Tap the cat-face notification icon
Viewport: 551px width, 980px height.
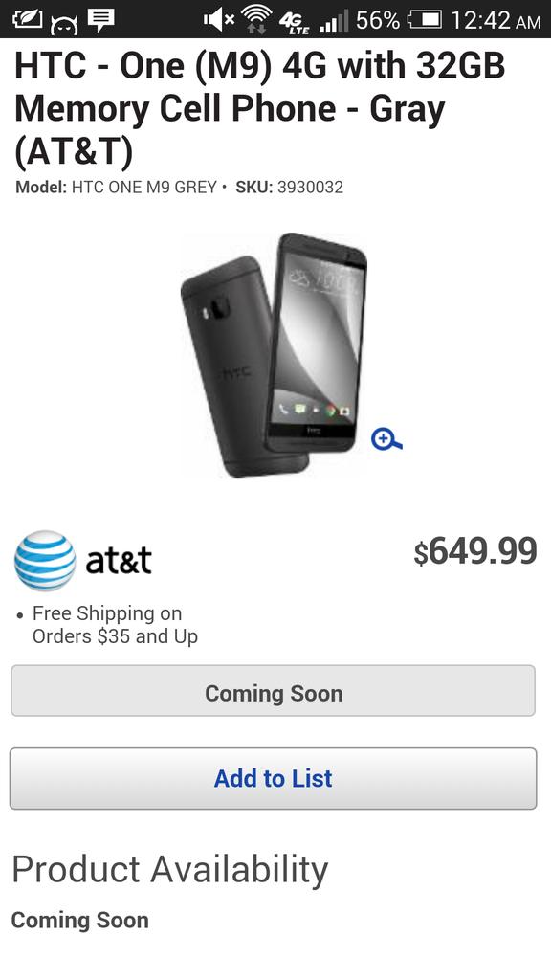[x=63, y=24]
